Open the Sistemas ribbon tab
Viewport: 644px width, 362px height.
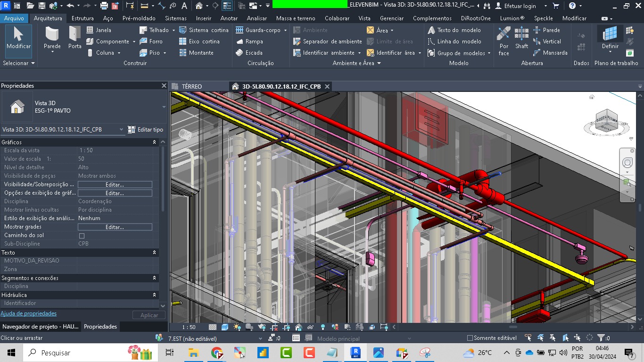pos(175,18)
